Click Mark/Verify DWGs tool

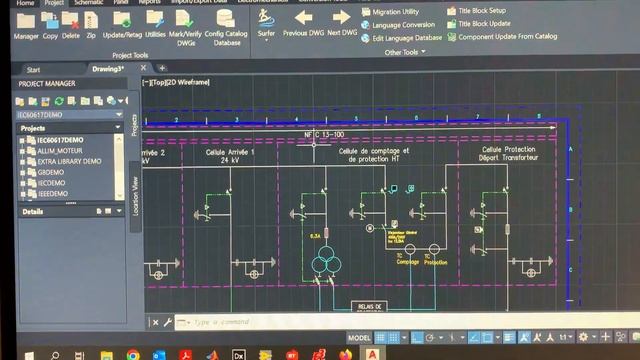(185, 28)
